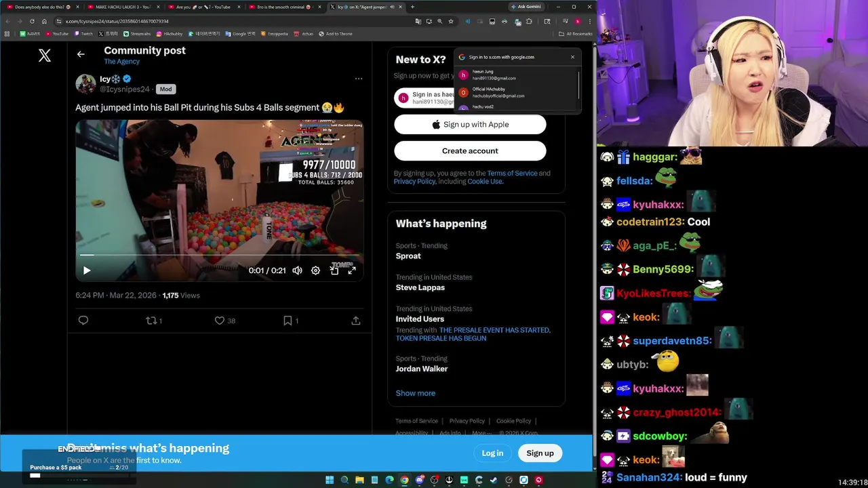
Task: Click the Log in button in bottom banner
Action: tap(492, 453)
